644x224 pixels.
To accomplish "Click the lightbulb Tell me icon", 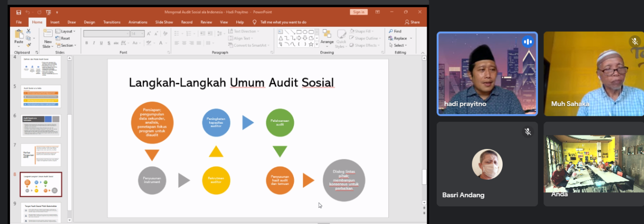I will 255,22.
